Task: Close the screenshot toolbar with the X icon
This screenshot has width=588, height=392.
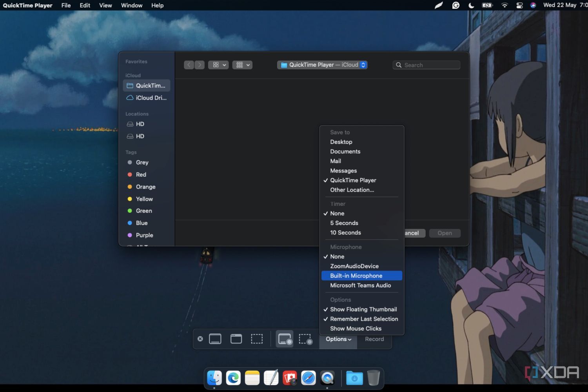Action: pyautogui.click(x=200, y=339)
